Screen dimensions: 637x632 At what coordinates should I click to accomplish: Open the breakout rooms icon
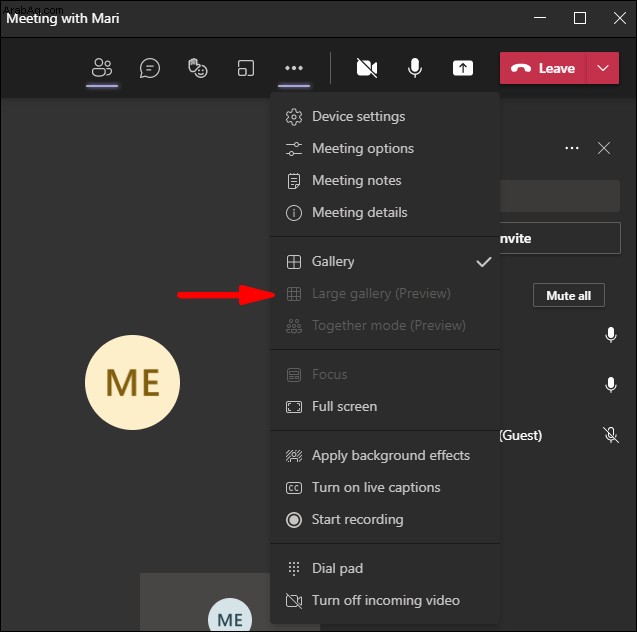[246, 68]
